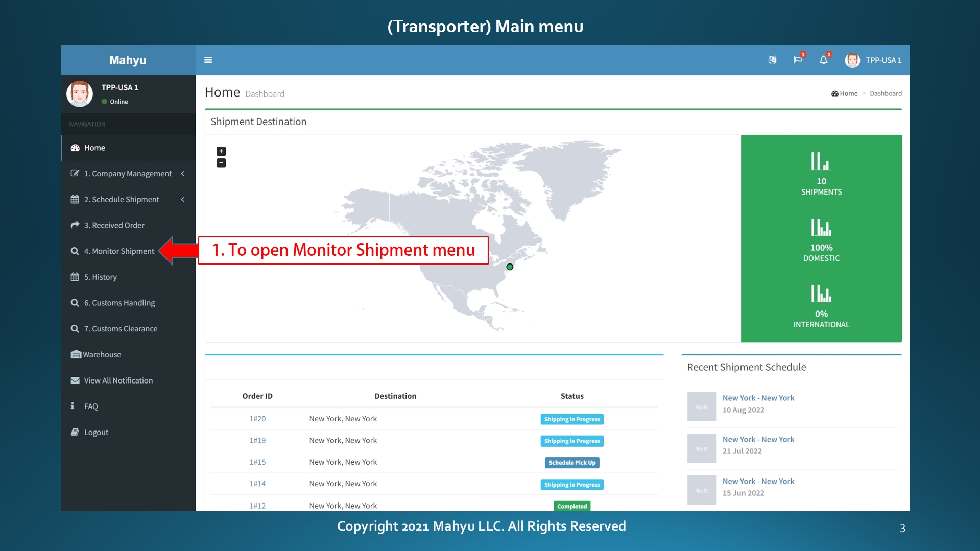Open order 1#15 link
Viewport: 980px width, 551px height.
pos(257,462)
